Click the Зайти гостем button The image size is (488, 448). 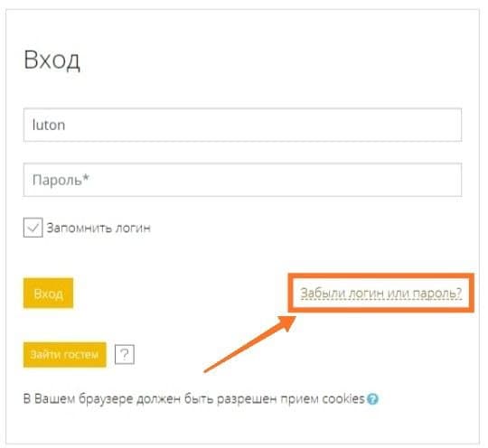pos(65,355)
